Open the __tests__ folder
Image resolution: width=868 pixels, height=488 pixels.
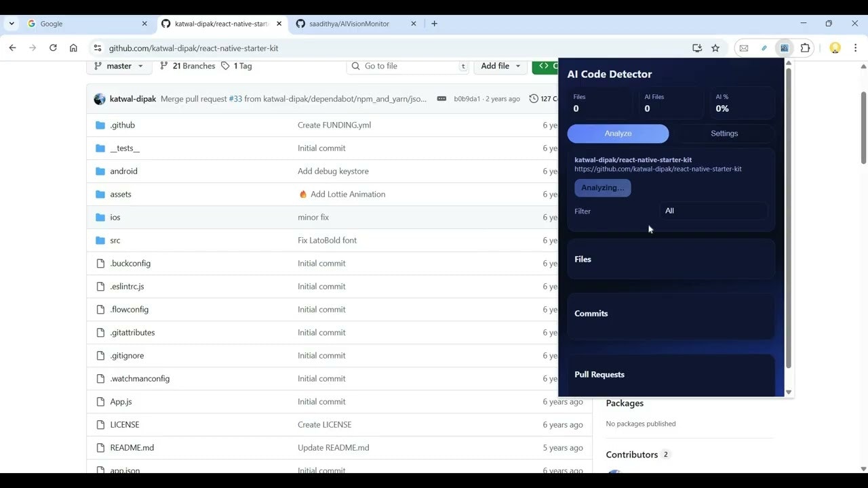[x=125, y=148]
